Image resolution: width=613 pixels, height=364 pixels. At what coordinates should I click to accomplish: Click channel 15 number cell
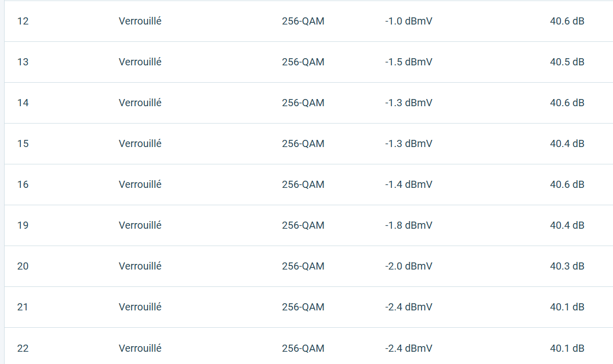(23, 144)
